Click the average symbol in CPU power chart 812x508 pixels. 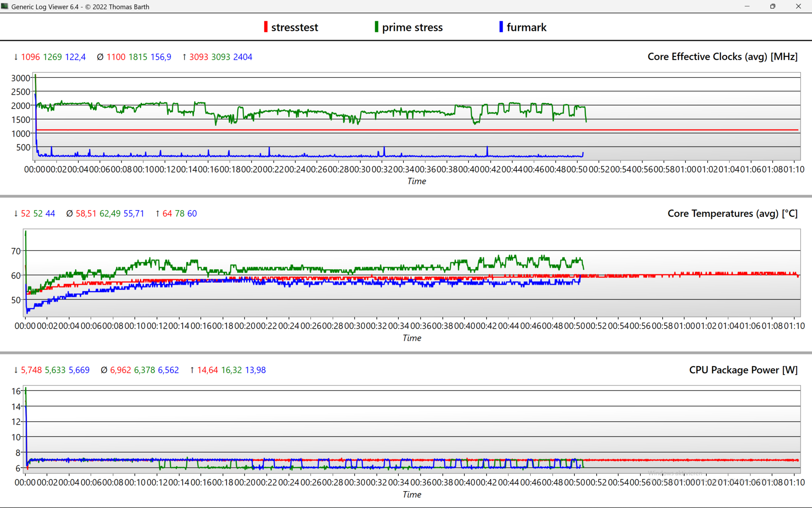point(104,370)
